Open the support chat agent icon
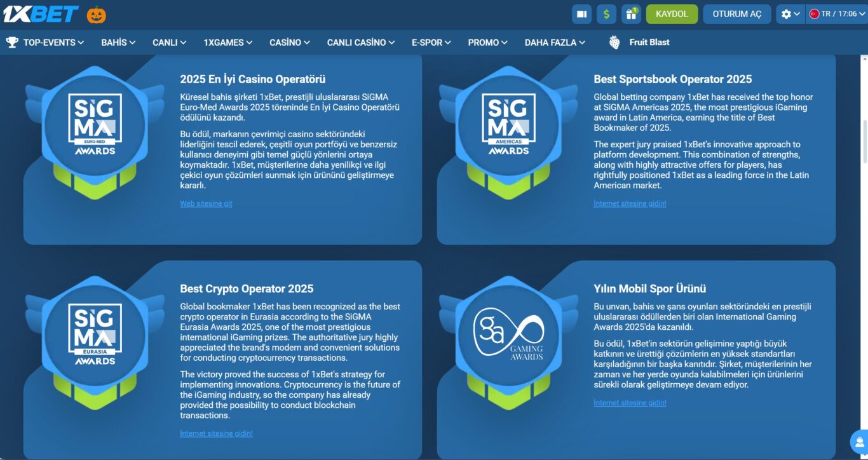Screen dimensions: 868x460 click(859, 442)
